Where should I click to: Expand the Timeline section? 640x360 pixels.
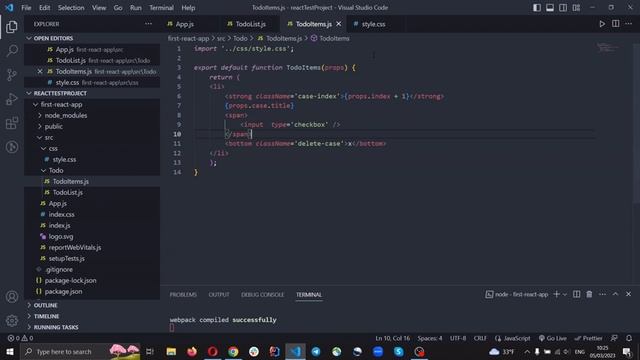(x=92, y=316)
